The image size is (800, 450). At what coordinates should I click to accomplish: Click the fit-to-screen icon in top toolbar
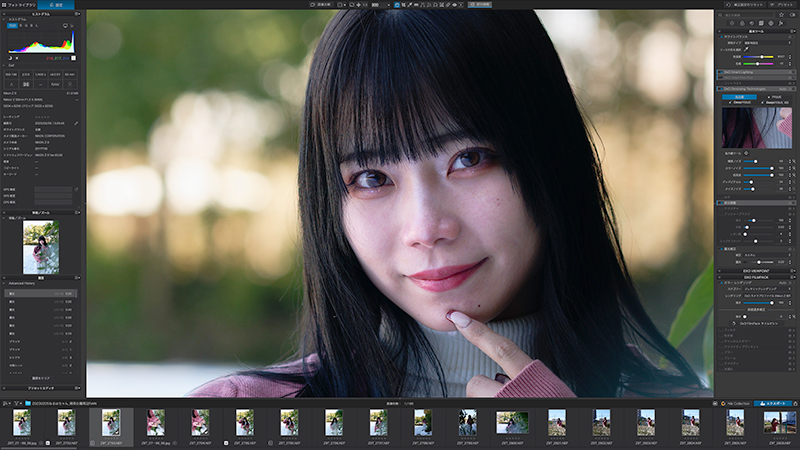click(359, 5)
